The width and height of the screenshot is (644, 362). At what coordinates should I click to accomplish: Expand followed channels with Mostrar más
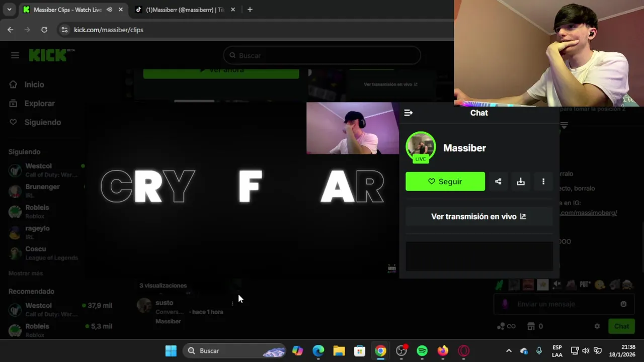tap(26, 273)
